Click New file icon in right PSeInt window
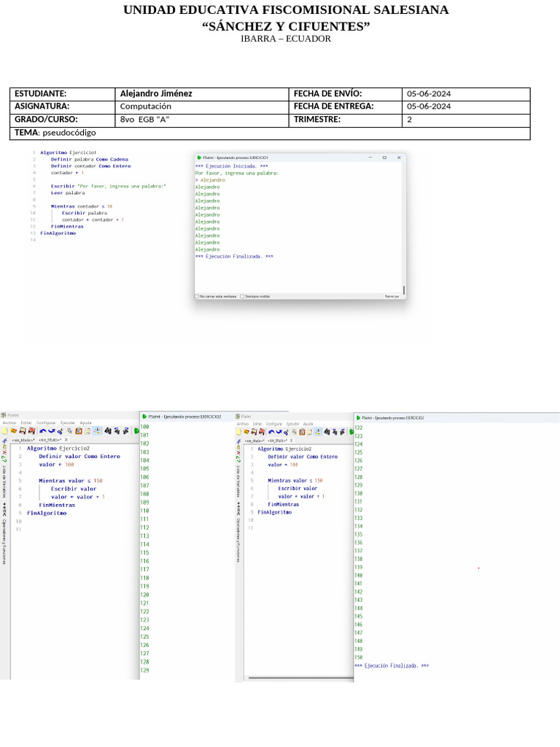The height and width of the screenshot is (747, 560). pos(238,432)
